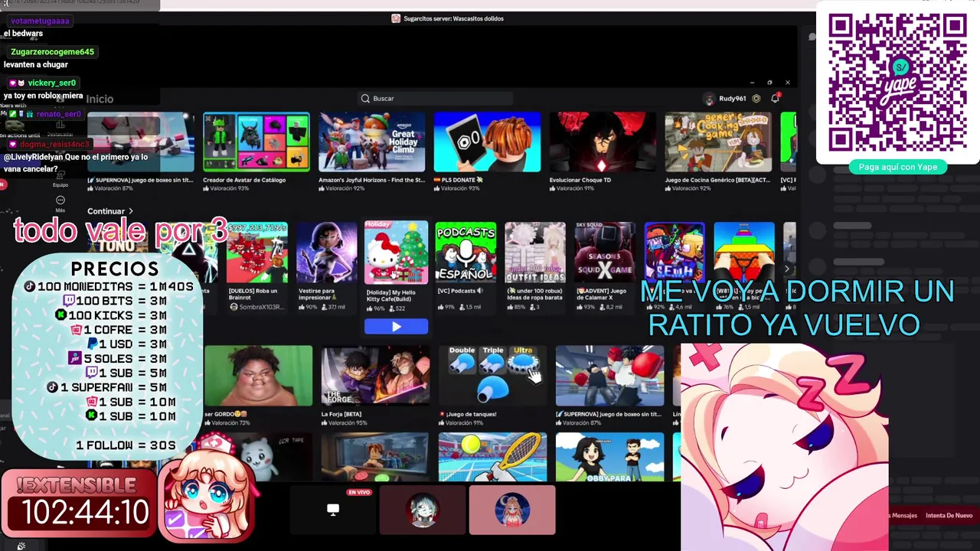Open the Robux balance hexagon icon
980x551 pixels.
tap(756, 99)
